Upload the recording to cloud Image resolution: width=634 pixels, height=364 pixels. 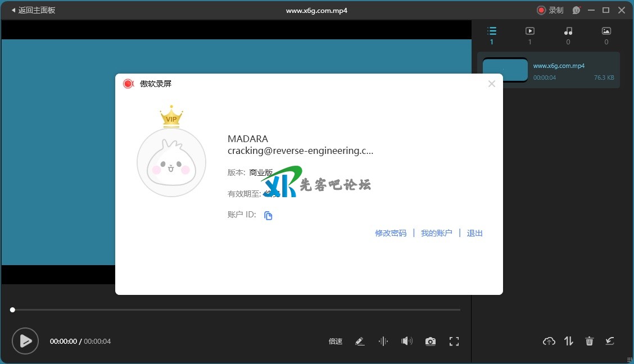(549, 341)
